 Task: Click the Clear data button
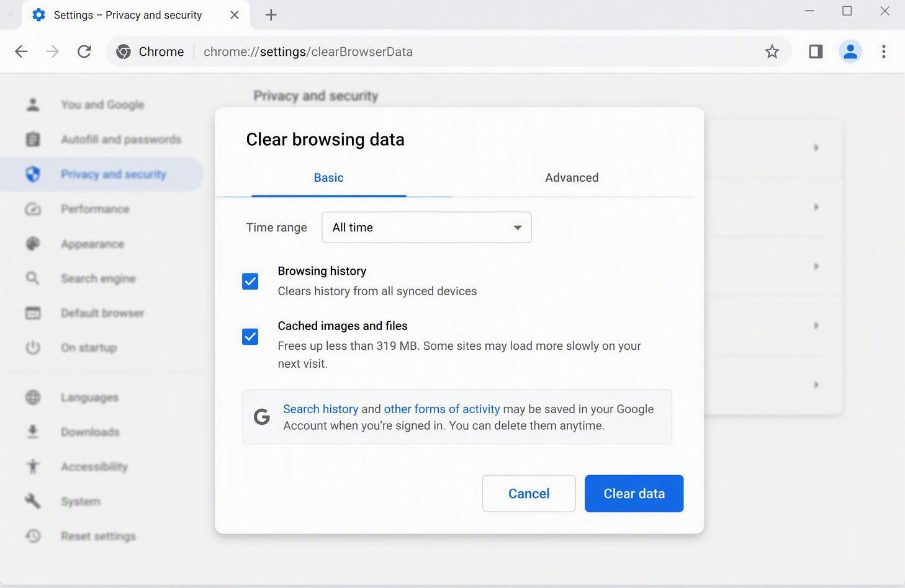click(634, 494)
